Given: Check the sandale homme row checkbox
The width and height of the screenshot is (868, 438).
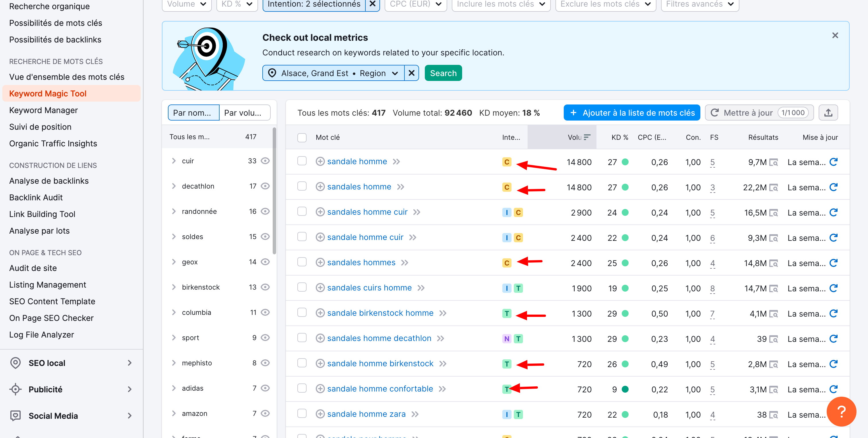Looking at the screenshot, I should pos(302,161).
